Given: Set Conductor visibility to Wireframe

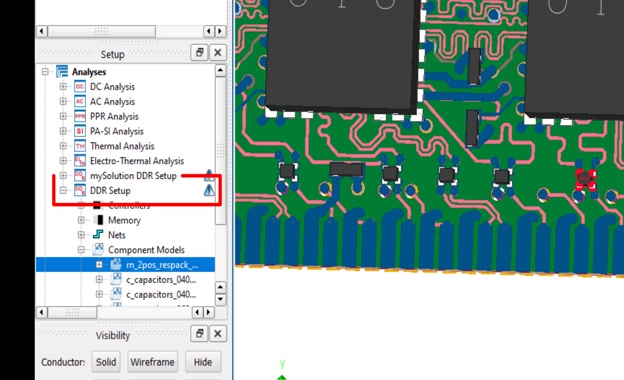Looking at the screenshot, I should [x=152, y=362].
